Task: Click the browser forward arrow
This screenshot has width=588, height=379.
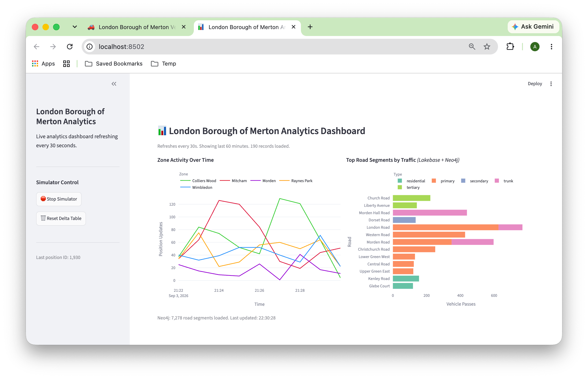Action: 53,47
